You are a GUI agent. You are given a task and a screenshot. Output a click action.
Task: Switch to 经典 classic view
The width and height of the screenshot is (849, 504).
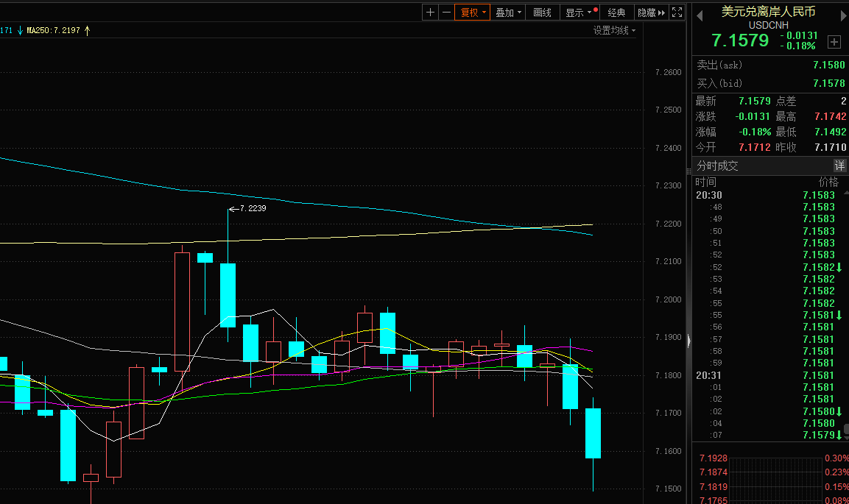click(x=616, y=13)
